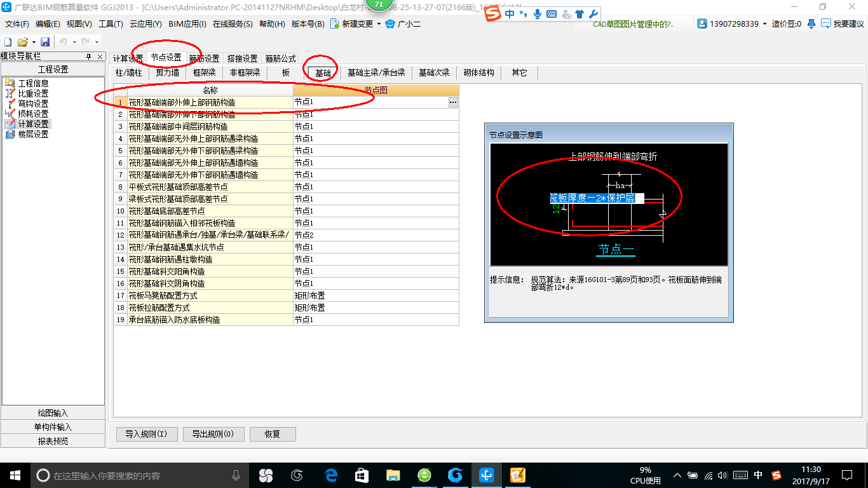Open Windows Start menu
Image resolution: width=868 pixels, height=488 pixels.
(x=15, y=475)
